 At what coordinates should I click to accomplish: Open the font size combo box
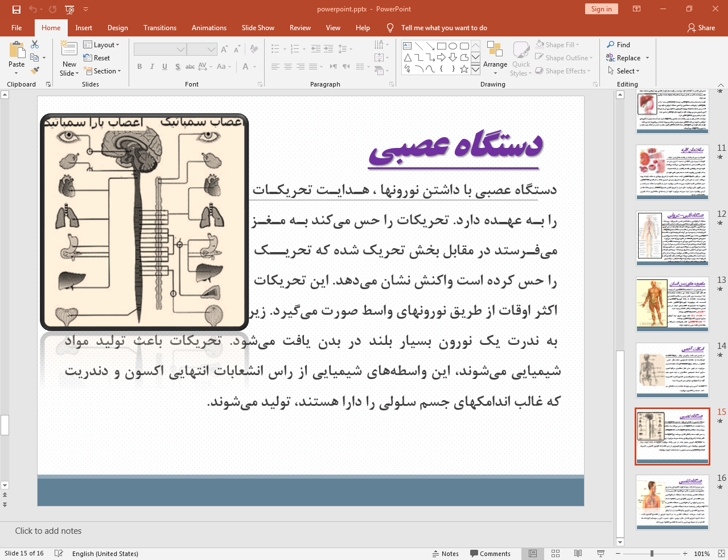pos(202,50)
